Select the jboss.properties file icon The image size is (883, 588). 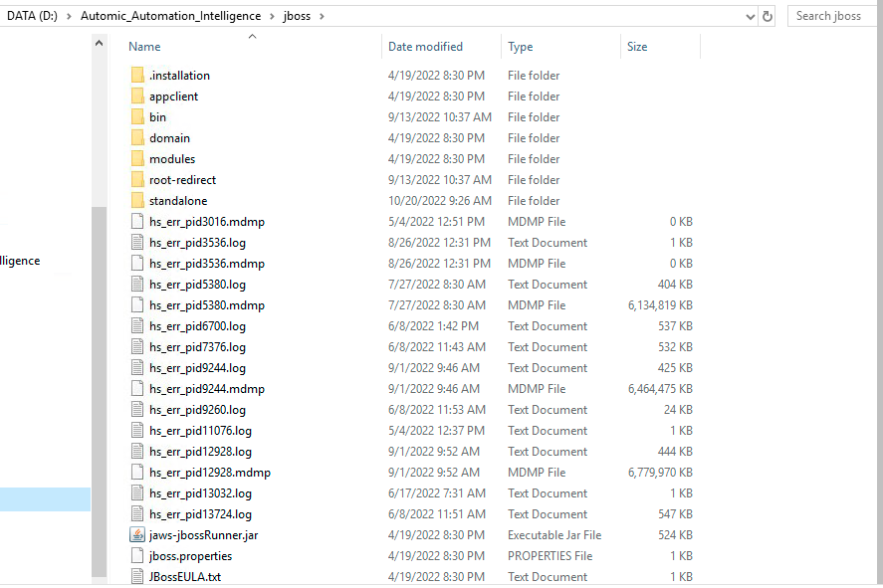pos(137,556)
